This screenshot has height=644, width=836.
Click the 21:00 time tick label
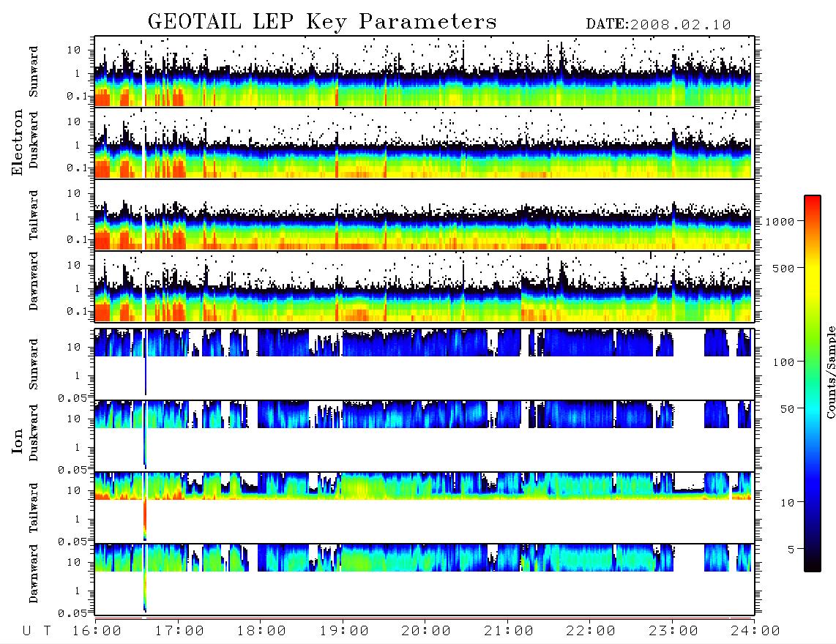pos(509,631)
